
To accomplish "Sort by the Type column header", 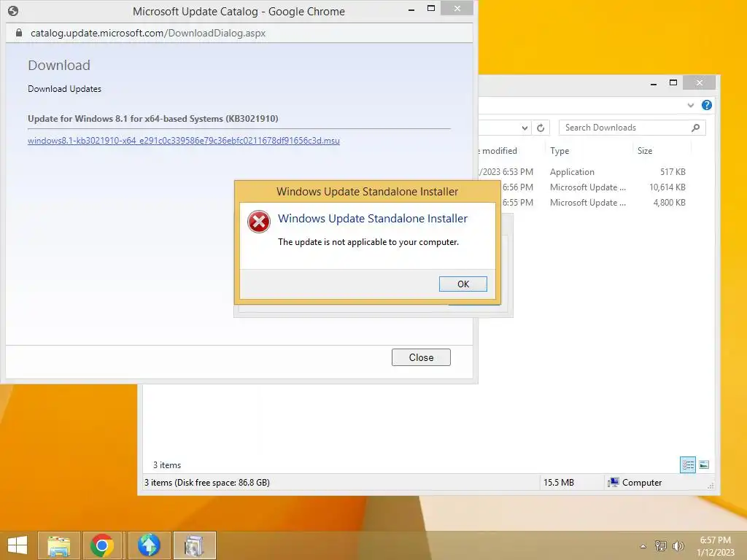I will pyautogui.click(x=560, y=151).
